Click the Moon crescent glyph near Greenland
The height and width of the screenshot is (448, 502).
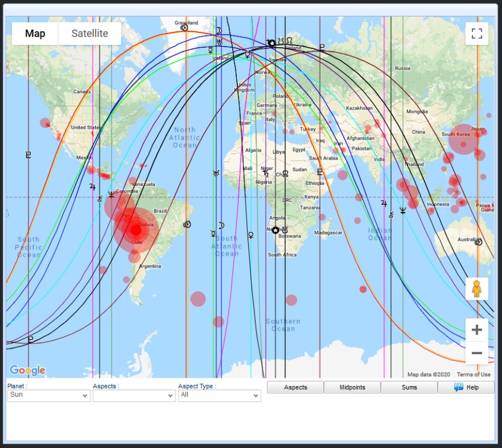[x=219, y=30]
